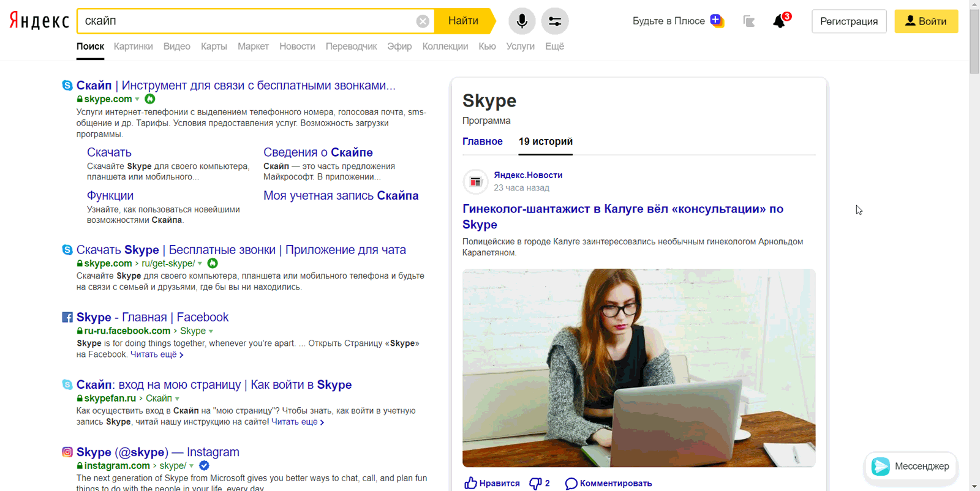Click the Найти search button

(464, 21)
